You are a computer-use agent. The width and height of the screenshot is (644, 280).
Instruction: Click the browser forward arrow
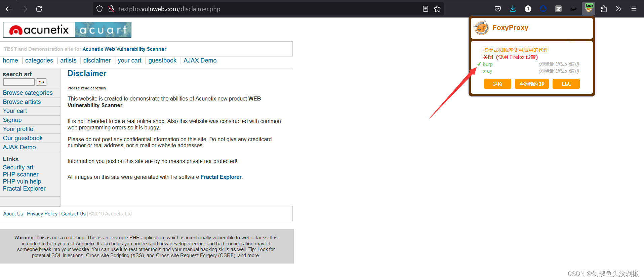24,9
